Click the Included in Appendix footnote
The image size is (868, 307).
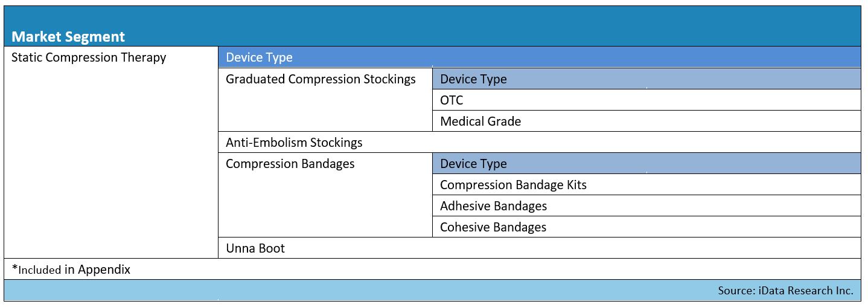point(71,270)
